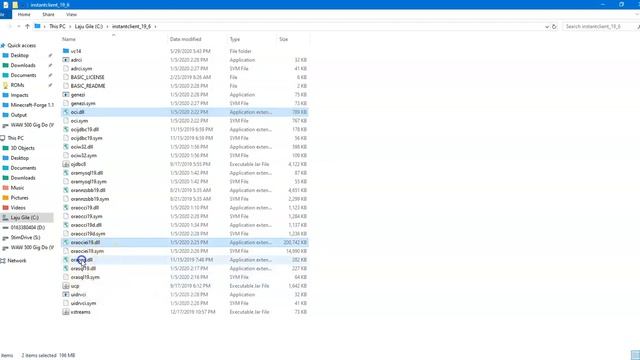Viewport: 640px width, 360px height.
Task: Select Laju Gile (C:) drive in sidebar
Action: 24,218
